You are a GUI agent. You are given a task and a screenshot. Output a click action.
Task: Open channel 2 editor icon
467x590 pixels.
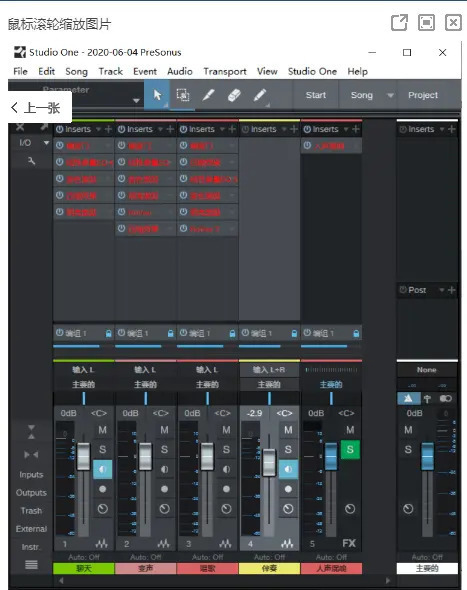click(x=163, y=543)
